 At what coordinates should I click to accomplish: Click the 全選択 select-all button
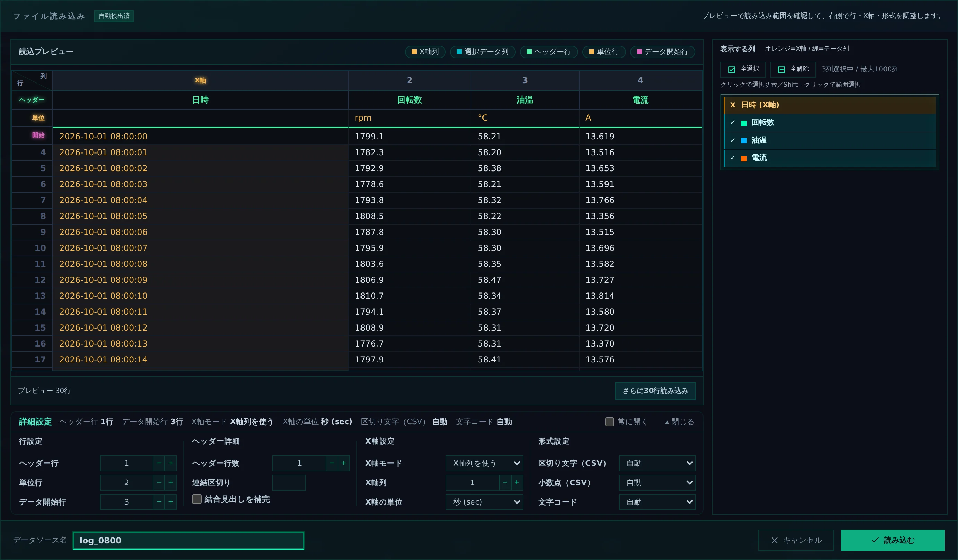[743, 69]
